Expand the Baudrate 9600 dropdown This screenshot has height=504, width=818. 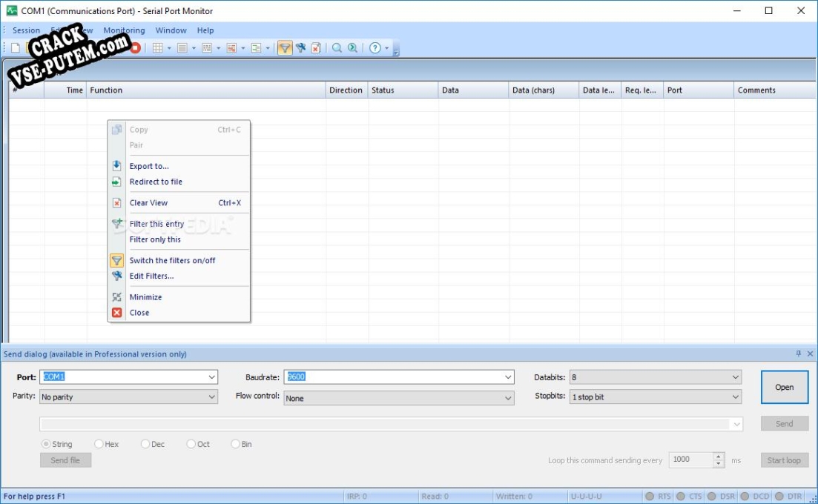507,377
